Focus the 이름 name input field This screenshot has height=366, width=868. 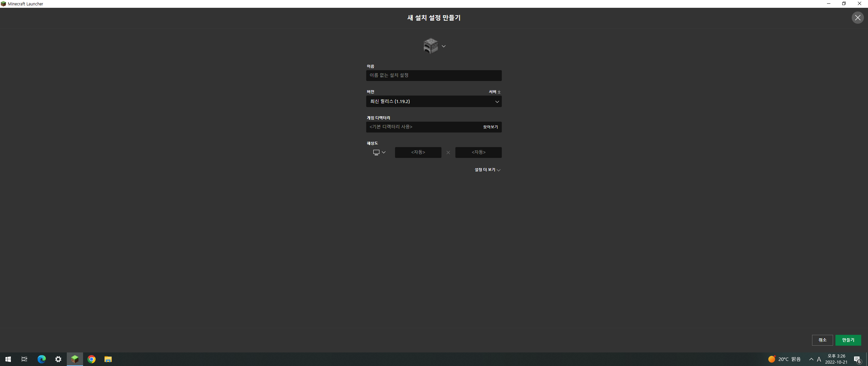point(434,75)
